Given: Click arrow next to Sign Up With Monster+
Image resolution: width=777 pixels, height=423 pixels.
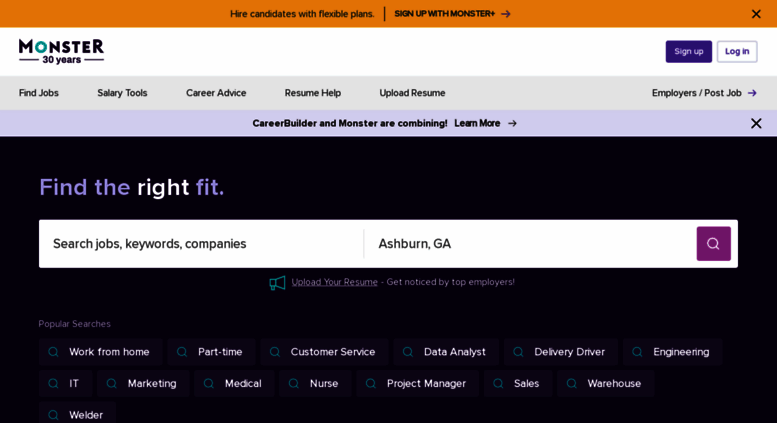Looking at the screenshot, I should pos(505,14).
